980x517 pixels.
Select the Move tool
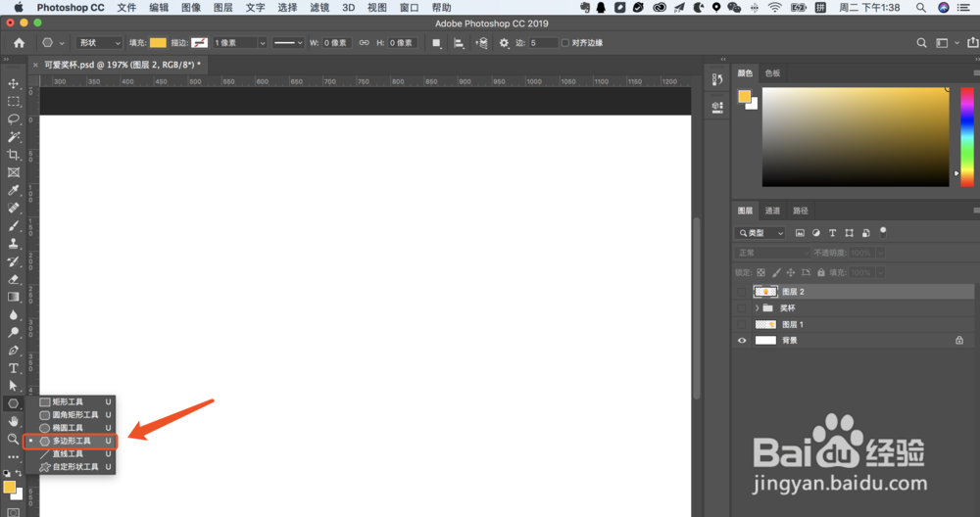[x=13, y=83]
